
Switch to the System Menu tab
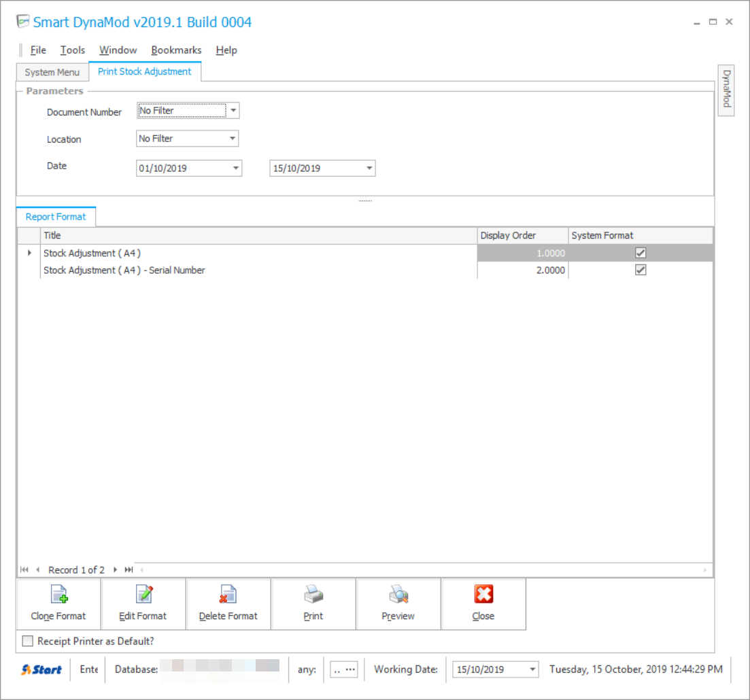(x=52, y=72)
